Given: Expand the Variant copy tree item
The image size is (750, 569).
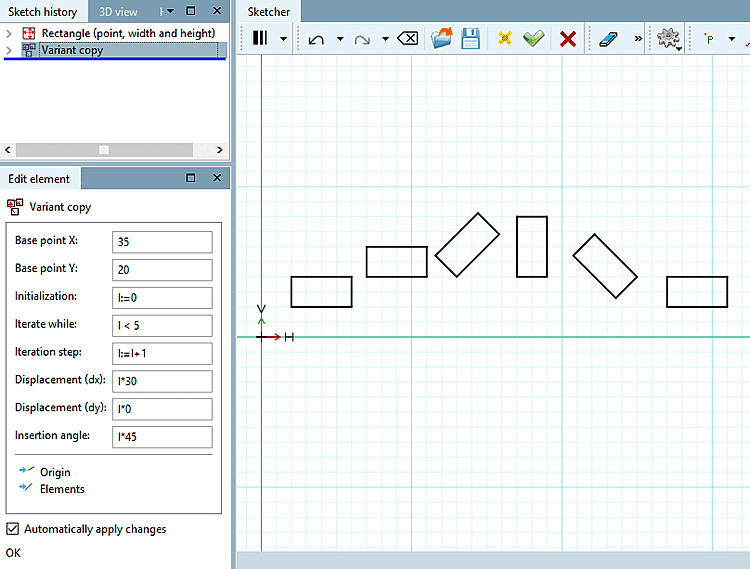Looking at the screenshot, I should [x=9, y=50].
